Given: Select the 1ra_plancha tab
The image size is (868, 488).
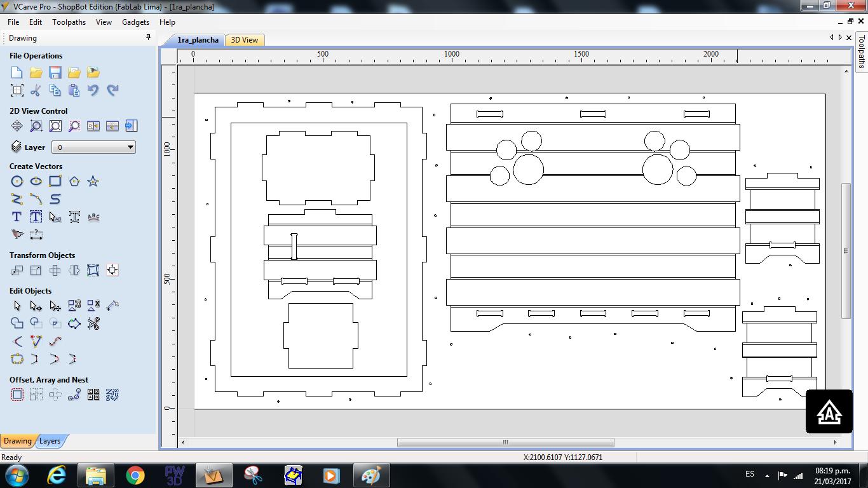Looking at the screenshot, I should [198, 40].
